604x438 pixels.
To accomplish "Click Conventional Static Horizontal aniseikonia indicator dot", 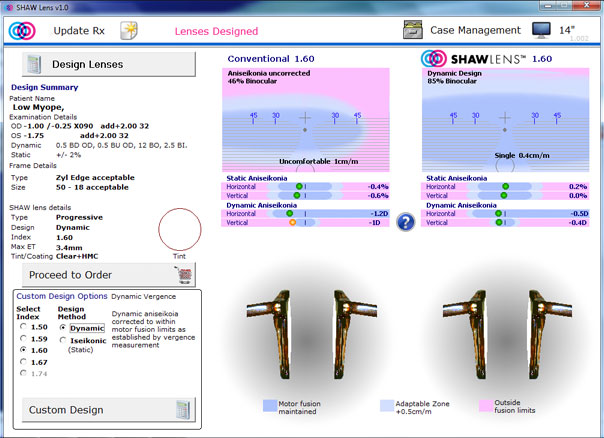I will tap(299, 186).
